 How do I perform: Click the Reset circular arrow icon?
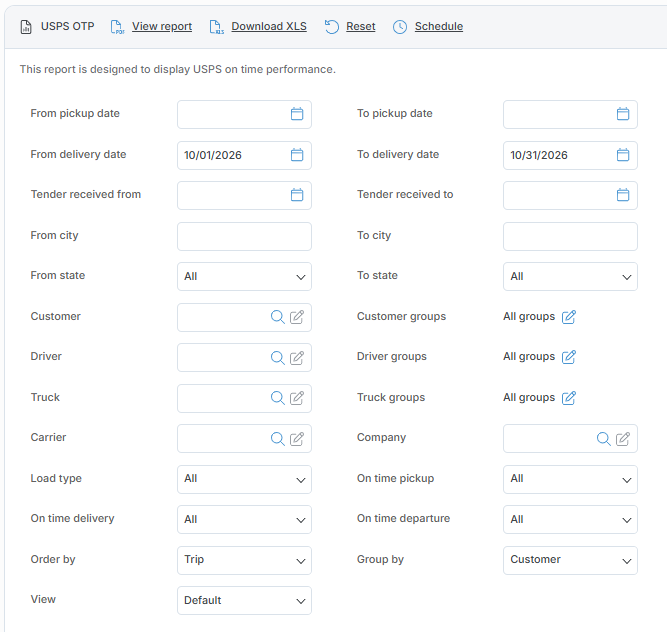click(332, 27)
